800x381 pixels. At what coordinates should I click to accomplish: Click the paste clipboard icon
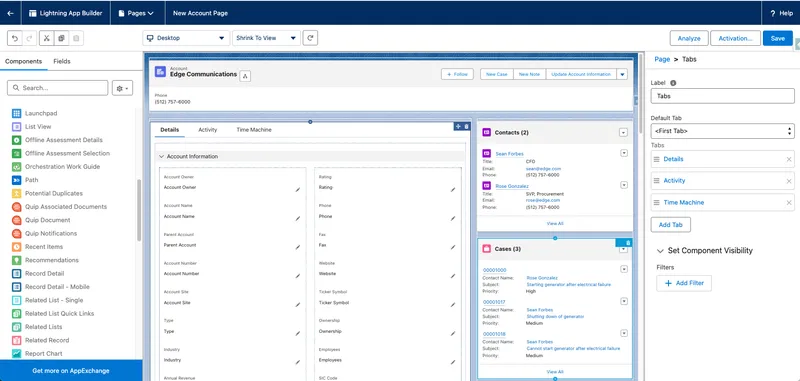tap(76, 38)
